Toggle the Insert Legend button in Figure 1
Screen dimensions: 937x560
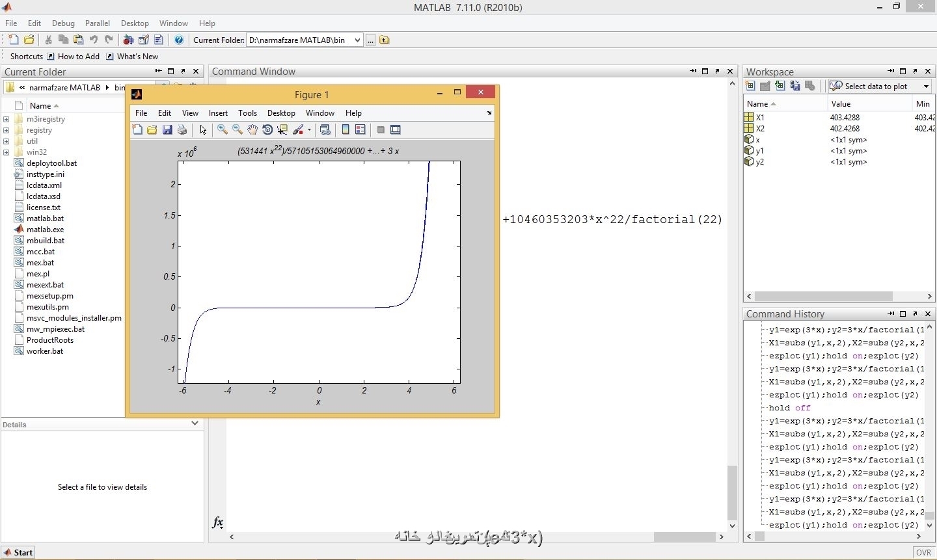[360, 130]
